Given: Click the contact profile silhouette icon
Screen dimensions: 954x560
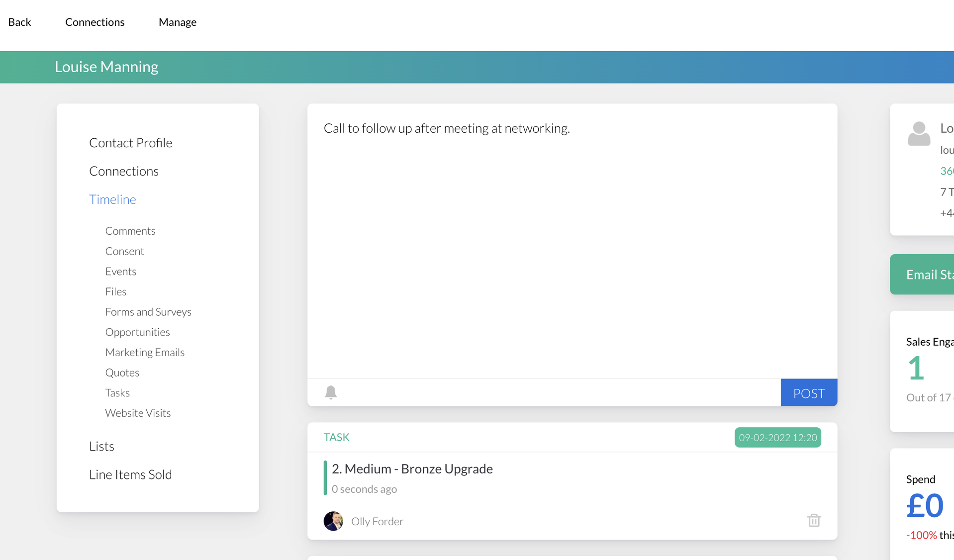Looking at the screenshot, I should point(919,134).
